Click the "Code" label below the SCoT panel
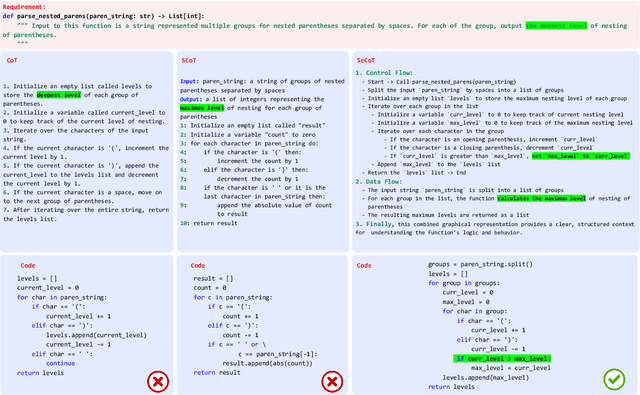The image size is (640, 395). pos(198,265)
